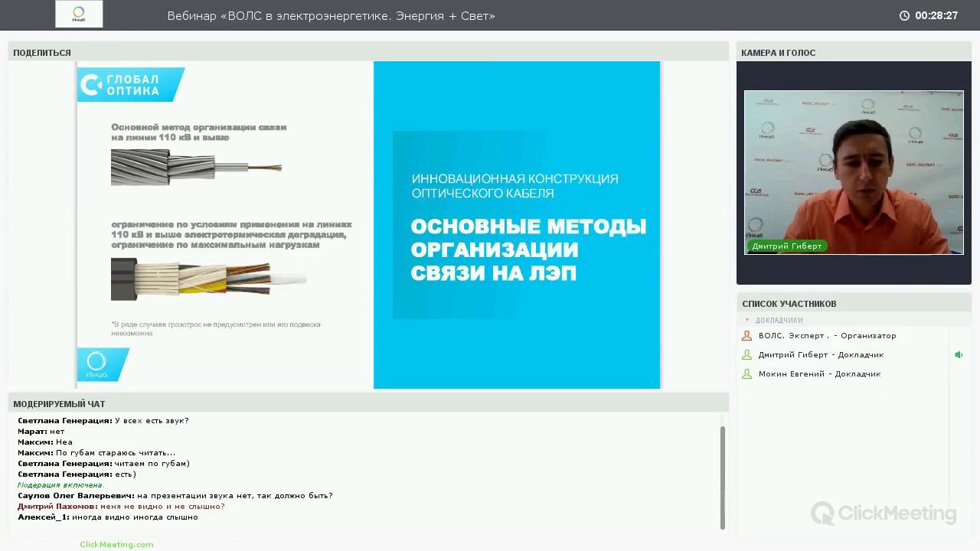
Task: Click the presenter icon next to Дмитрий Гиберт
Action: click(x=747, y=354)
